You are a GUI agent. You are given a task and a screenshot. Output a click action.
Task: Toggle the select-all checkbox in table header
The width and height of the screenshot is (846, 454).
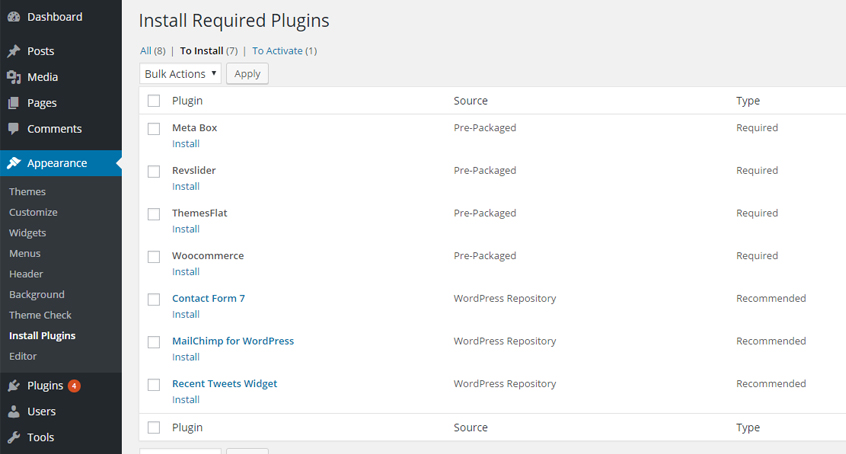(x=154, y=101)
